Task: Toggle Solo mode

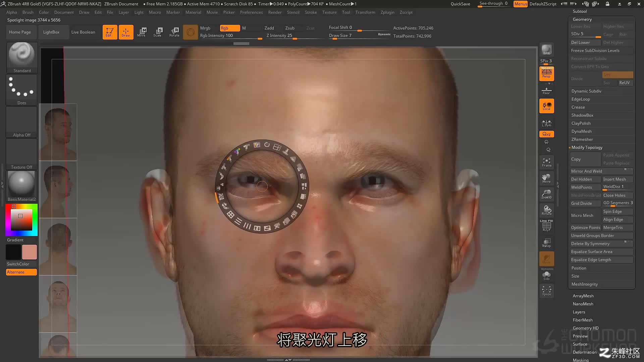Action: coord(546,276)
